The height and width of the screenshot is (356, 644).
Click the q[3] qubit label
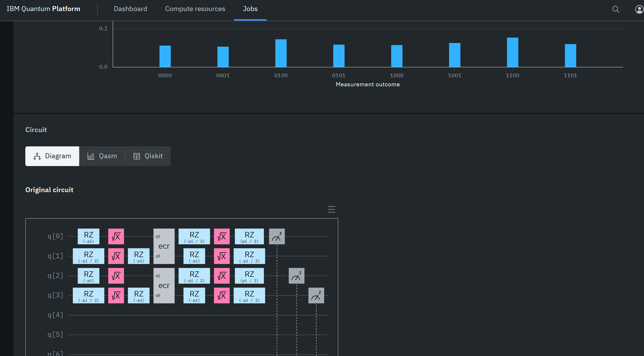55,295
